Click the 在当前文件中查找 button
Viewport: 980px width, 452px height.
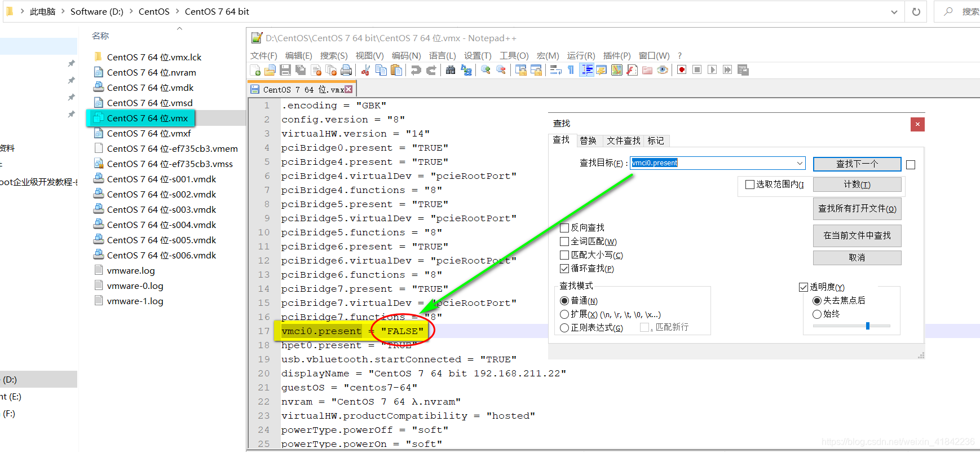point(857,235)
